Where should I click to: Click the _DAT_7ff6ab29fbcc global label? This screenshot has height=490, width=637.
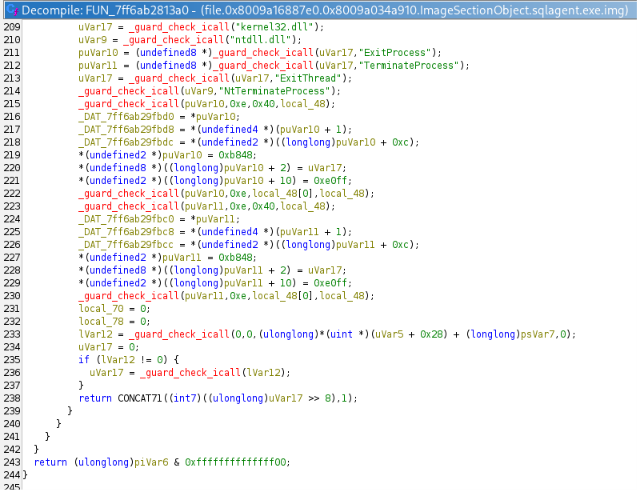tap(126, 245)
